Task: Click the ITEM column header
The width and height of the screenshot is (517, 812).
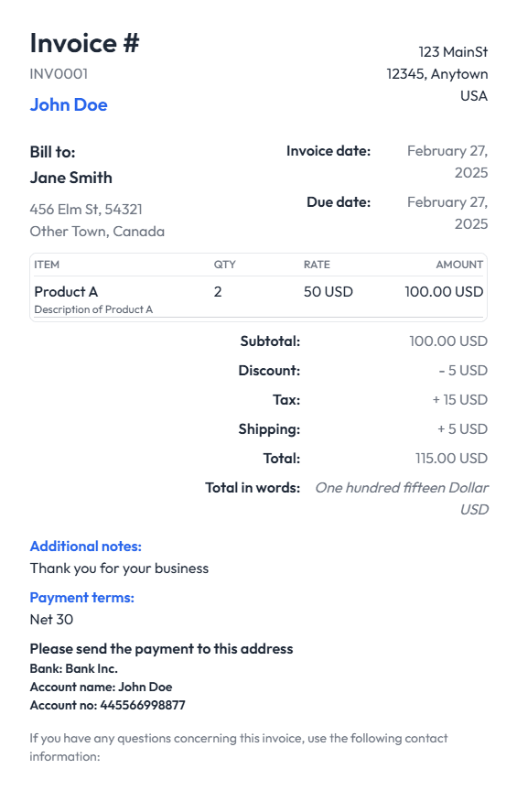Action: point(47,265)
